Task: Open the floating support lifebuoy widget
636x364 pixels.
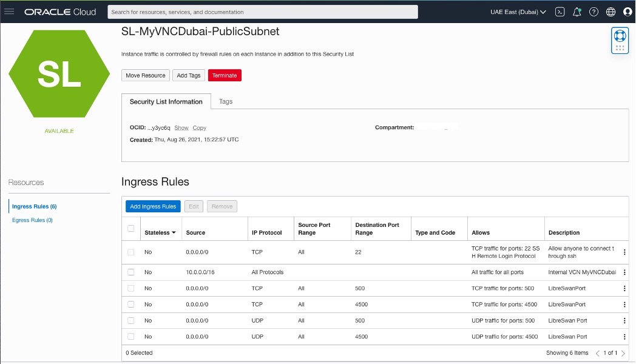Action: pyautogui.click(x=620, y=36)
